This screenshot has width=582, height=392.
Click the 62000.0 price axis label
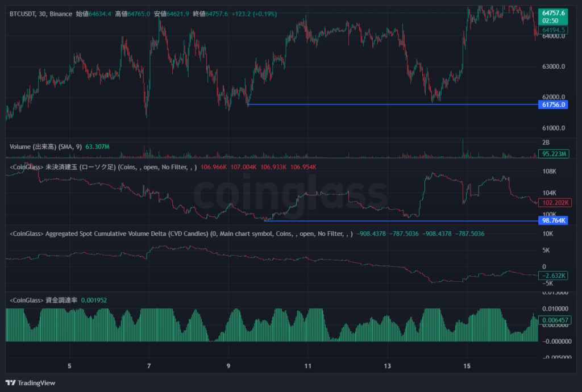coord(554,97)
